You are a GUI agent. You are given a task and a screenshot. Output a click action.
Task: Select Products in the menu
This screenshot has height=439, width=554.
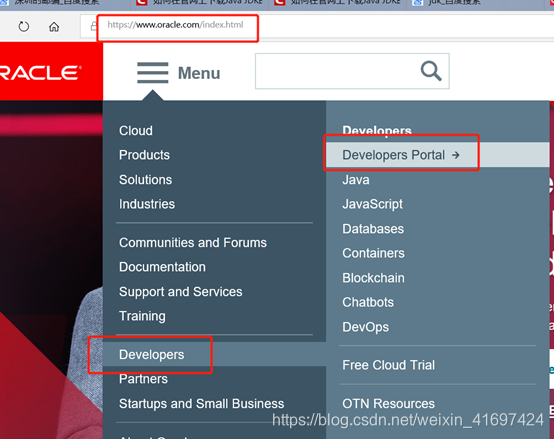[144, 155]
